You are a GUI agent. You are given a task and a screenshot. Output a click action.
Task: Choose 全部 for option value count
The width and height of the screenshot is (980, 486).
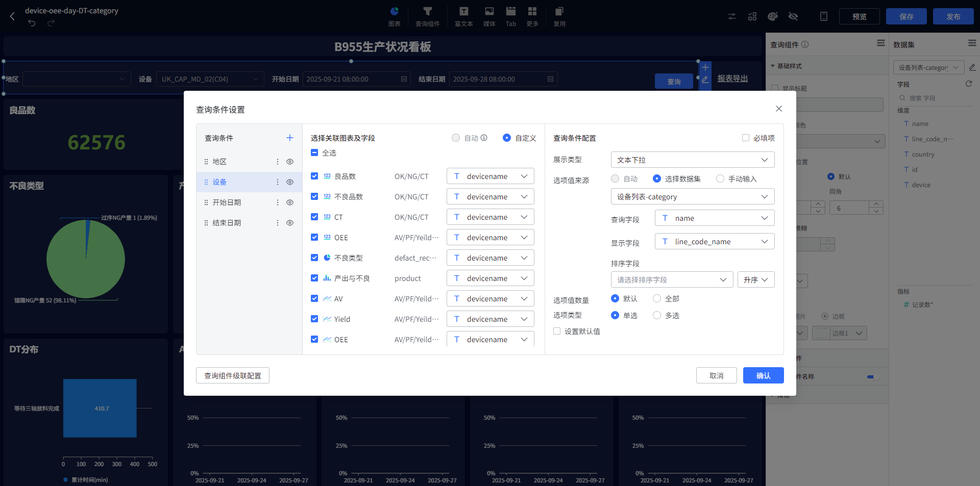tap(657, 298)
